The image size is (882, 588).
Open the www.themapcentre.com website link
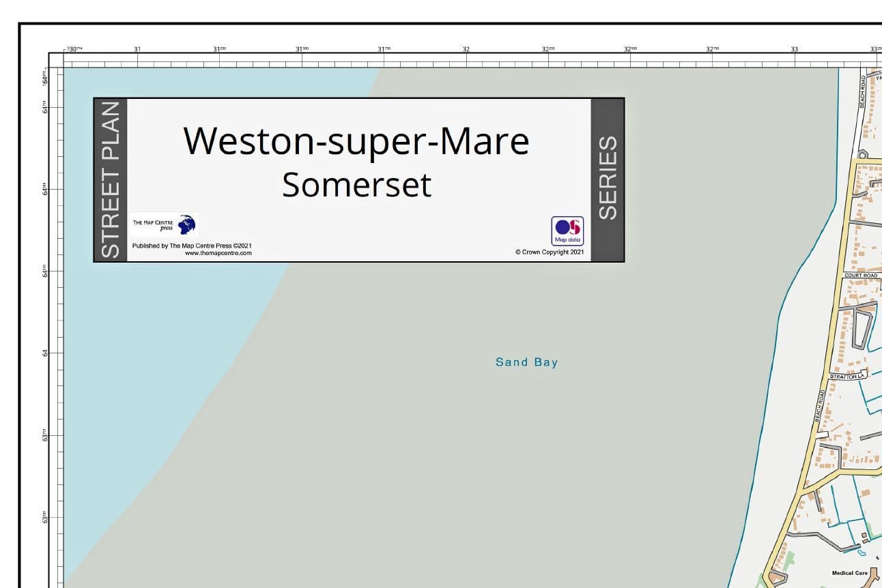coord(218,253)
